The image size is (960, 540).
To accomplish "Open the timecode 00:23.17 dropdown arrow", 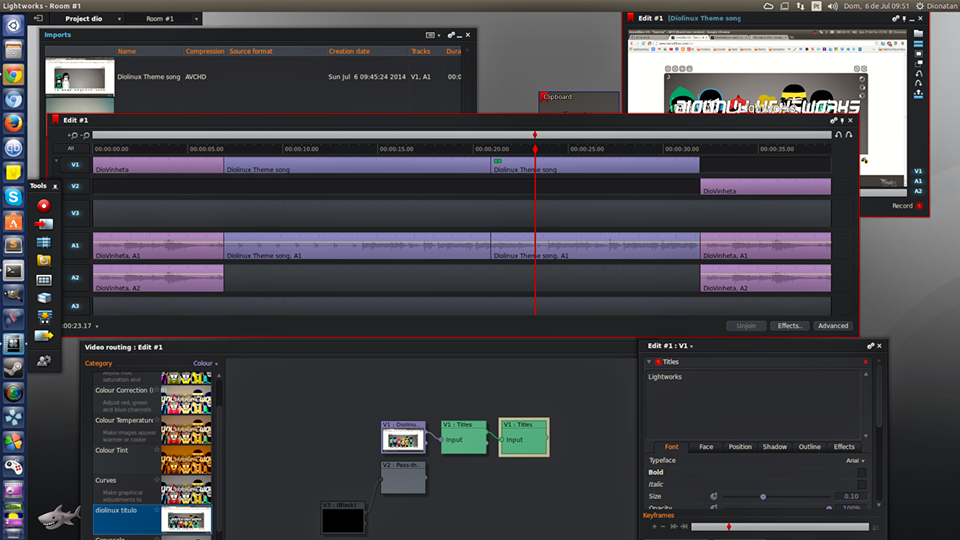I will click(x=97, y=326).
